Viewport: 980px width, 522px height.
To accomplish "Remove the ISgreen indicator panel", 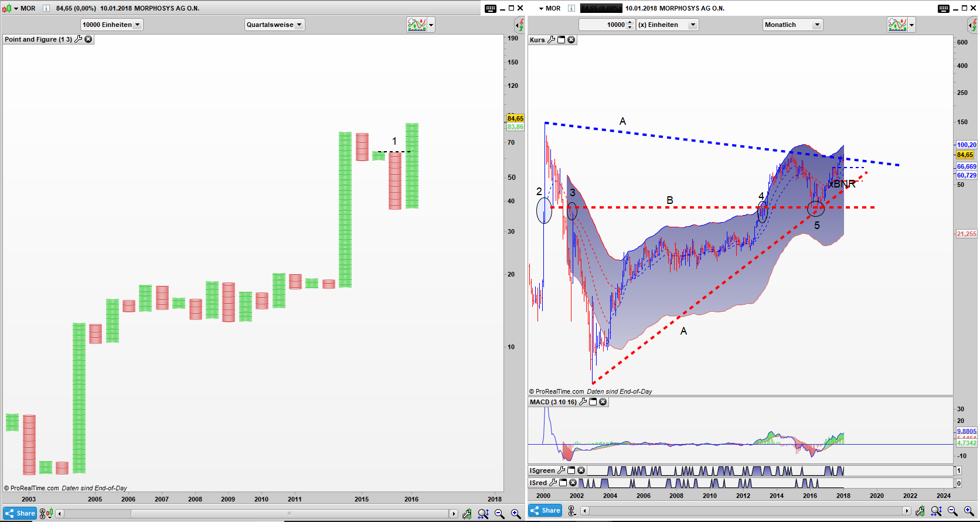I will coord(581,470).
